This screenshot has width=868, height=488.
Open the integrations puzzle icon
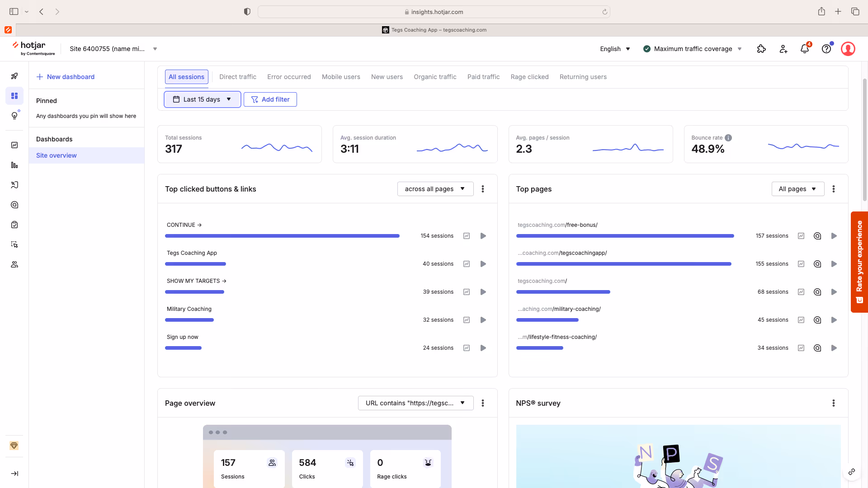761,49
